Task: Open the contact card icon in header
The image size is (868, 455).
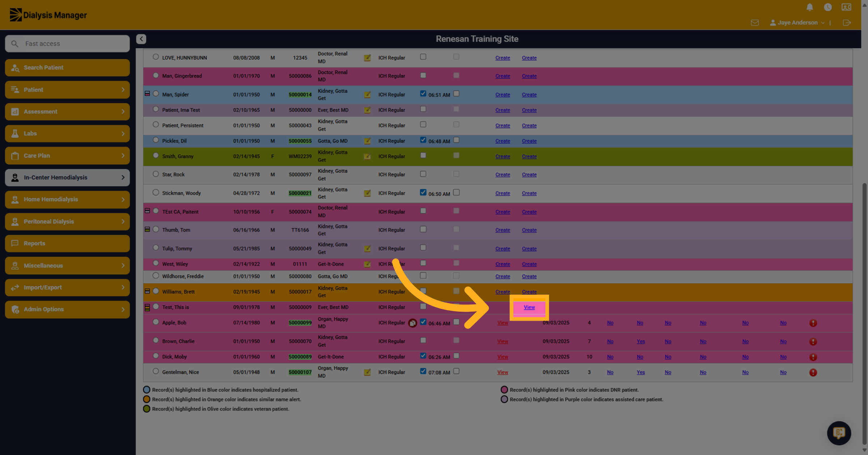Action: coord(846,7)
